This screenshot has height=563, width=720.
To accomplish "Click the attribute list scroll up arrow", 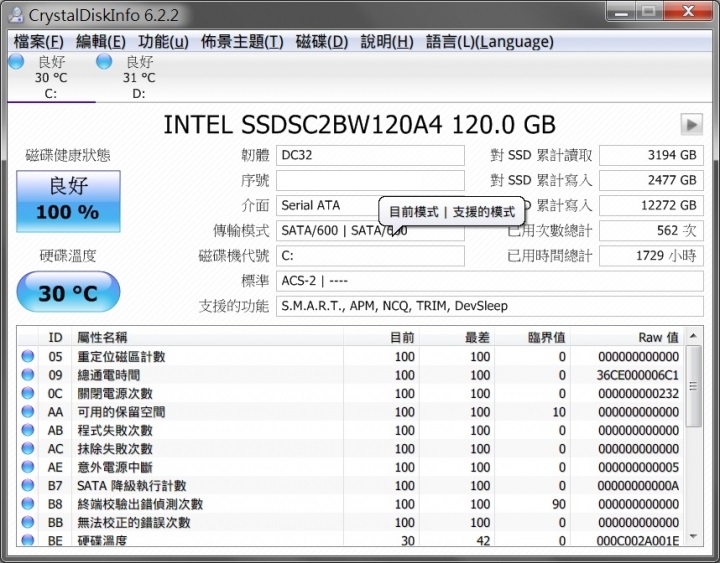I will click(693, 336).
